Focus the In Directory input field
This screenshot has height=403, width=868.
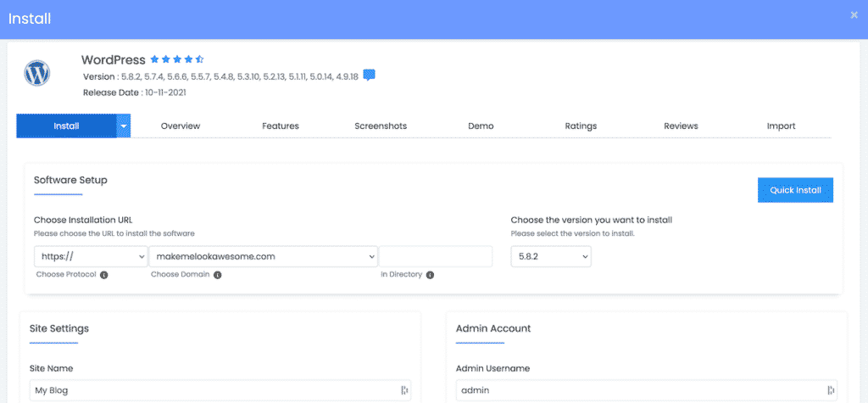(x=436, y=257)
